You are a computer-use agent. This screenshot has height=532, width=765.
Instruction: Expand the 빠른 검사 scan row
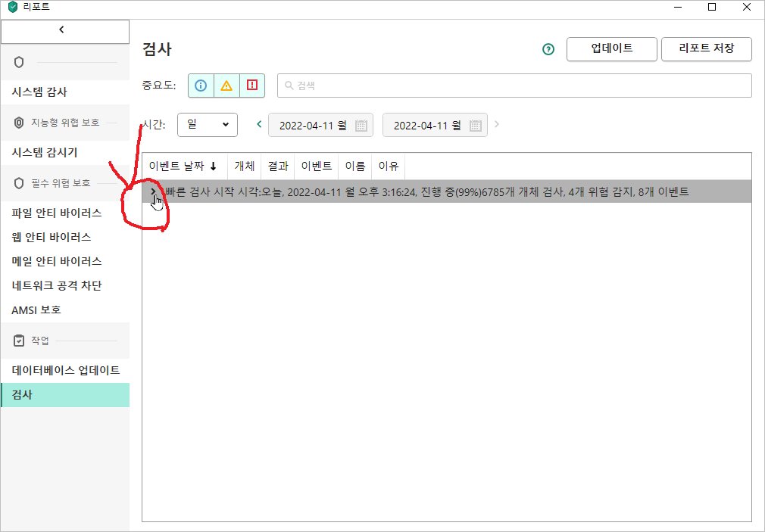(153, 191)
